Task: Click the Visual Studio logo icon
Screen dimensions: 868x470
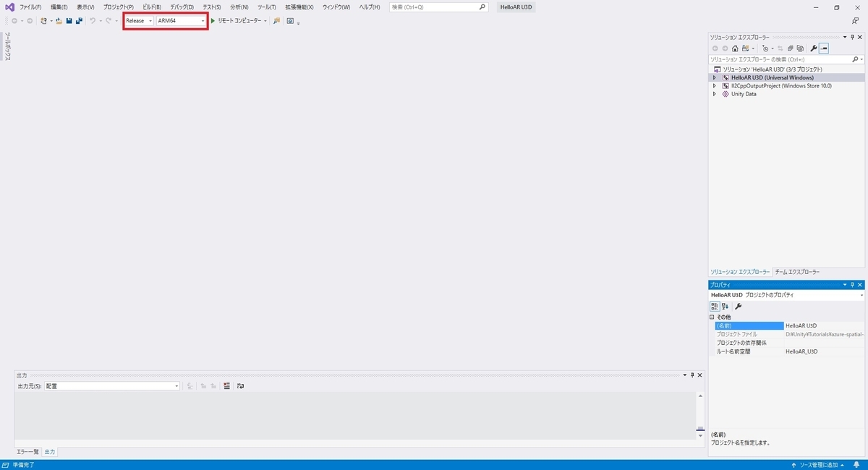Action: coord(9,7)
